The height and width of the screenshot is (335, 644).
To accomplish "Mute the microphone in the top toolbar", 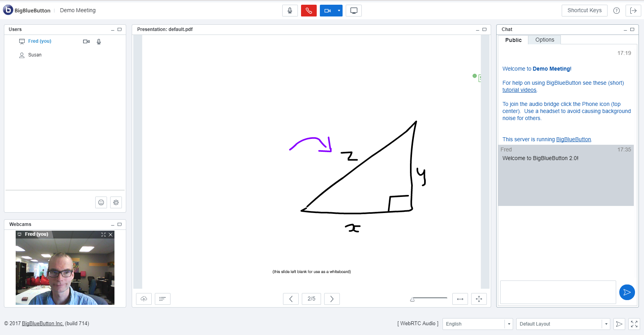I will (290, 11).
